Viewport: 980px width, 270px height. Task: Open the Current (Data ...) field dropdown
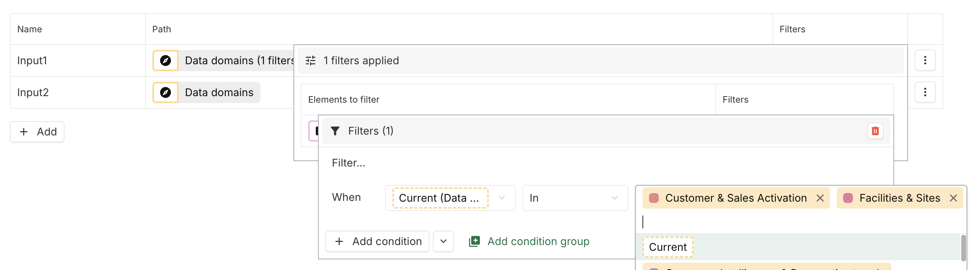(502, 198)
